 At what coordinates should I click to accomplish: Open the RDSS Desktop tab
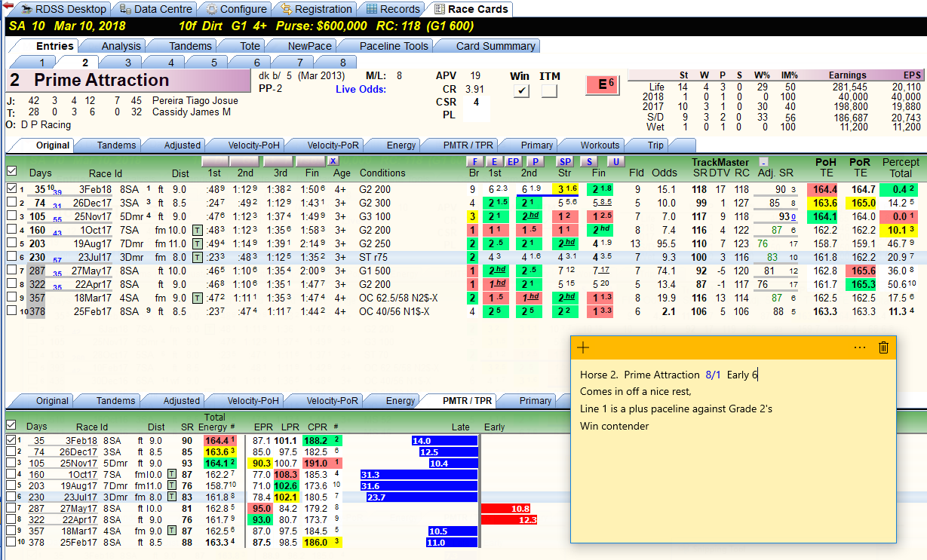pos(62,9)
